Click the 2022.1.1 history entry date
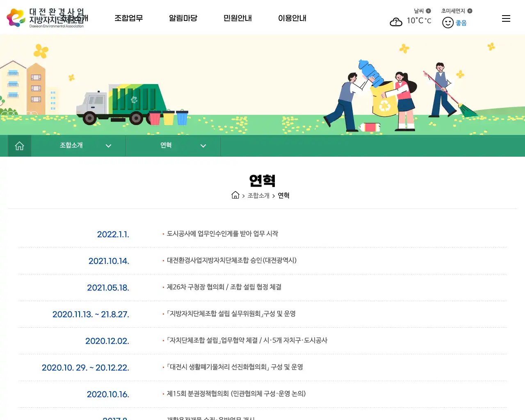This screenshot has height=420, width=525. (x=113, y=234)
